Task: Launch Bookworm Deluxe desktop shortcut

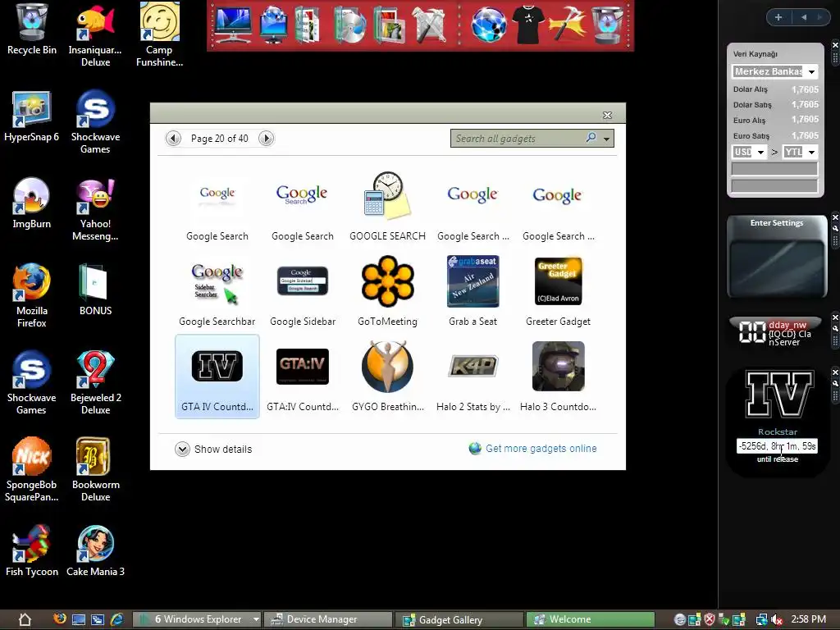Action: tap(95, 470)
